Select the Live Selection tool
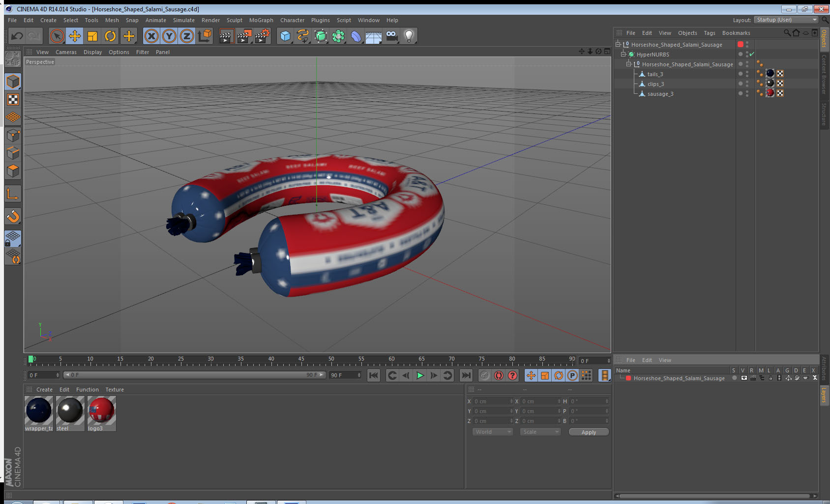 click(x=57, y=36)
